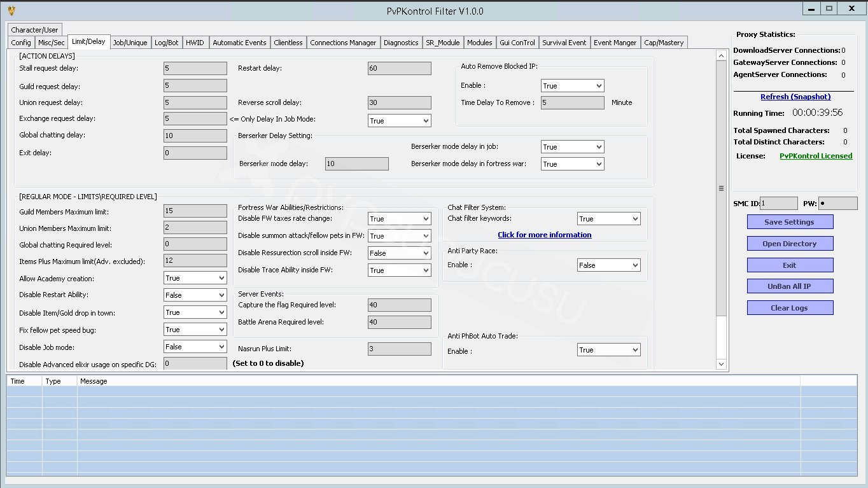868x488 pixels.
Task: Open the Connections Manager tab
Action: (343, 43)
